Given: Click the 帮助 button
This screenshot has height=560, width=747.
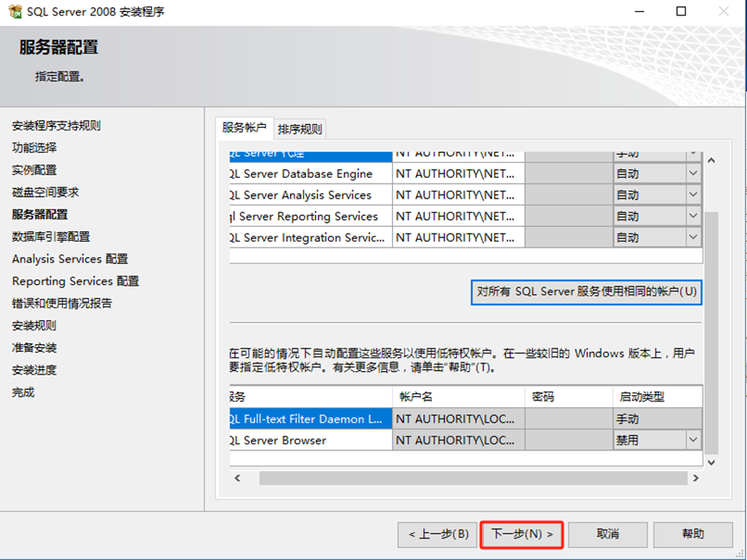Looking at the screenshot, I should 693,534.
